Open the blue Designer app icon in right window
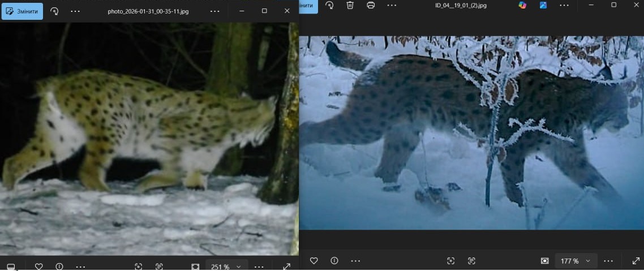The height and width of the screenshot is (271, 644). click(543, 5)
